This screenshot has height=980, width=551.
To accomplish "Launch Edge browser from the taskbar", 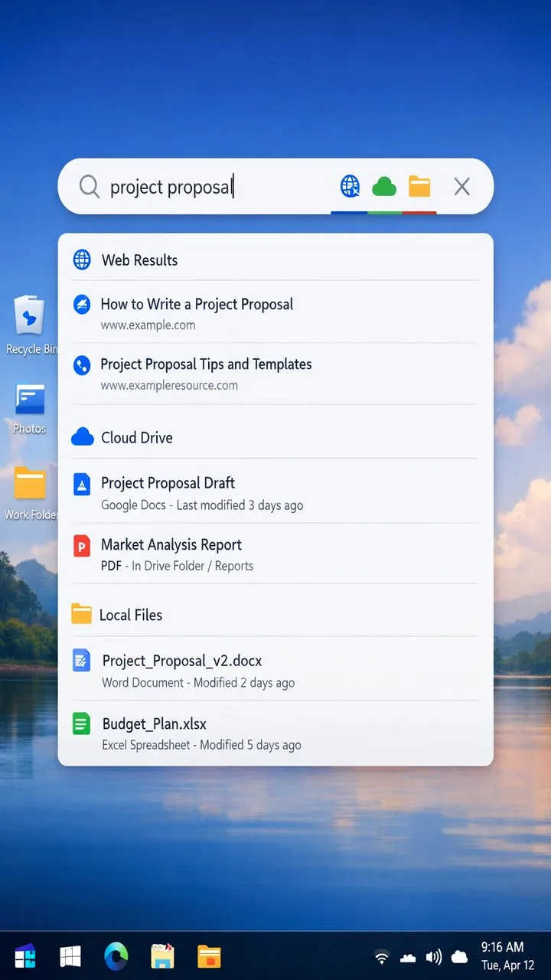I will (116, 956).
